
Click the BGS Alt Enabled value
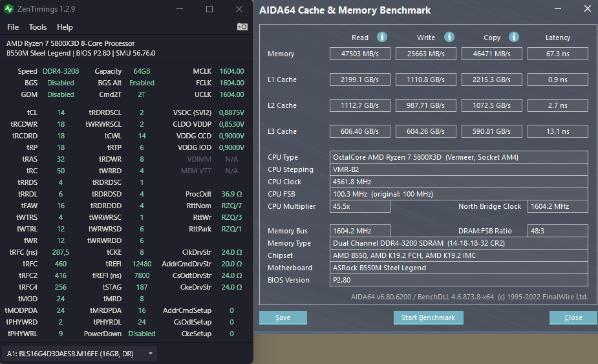142,83
